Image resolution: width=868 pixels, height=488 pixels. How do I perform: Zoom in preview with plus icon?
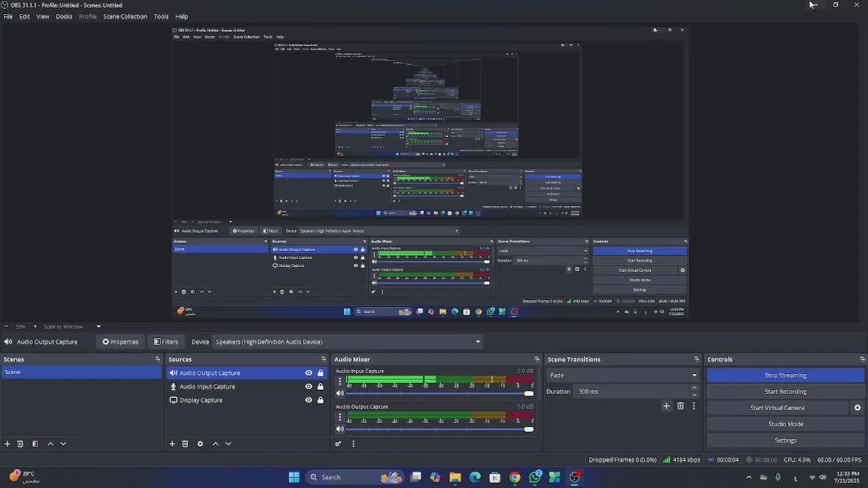tap(35, 327)
